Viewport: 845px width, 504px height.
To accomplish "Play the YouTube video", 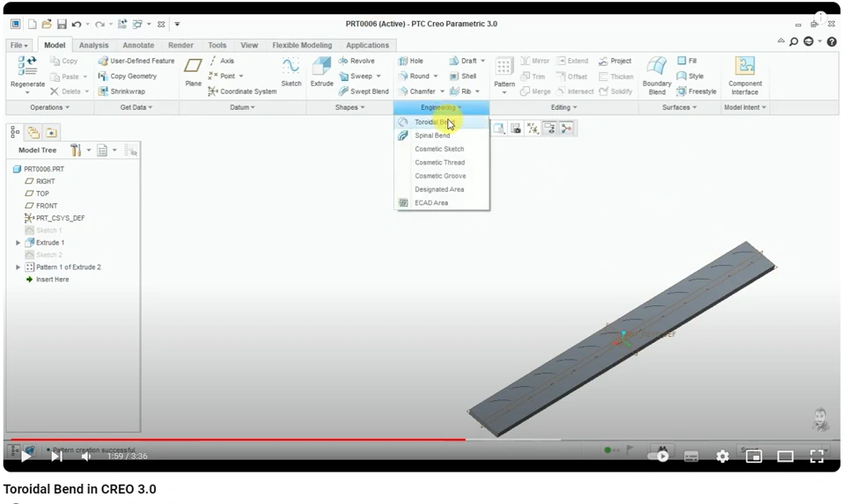I will pos(26,457).
